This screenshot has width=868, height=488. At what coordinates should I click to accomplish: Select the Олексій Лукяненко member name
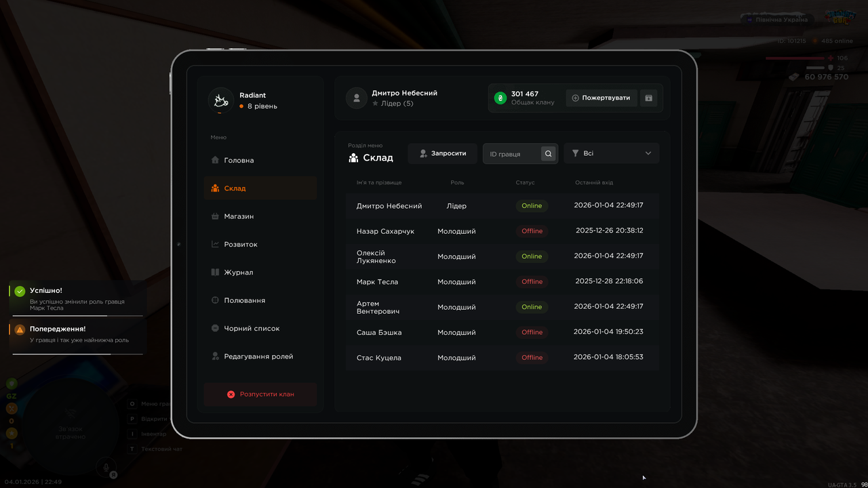pyautogui.click(x=376, y=256)
